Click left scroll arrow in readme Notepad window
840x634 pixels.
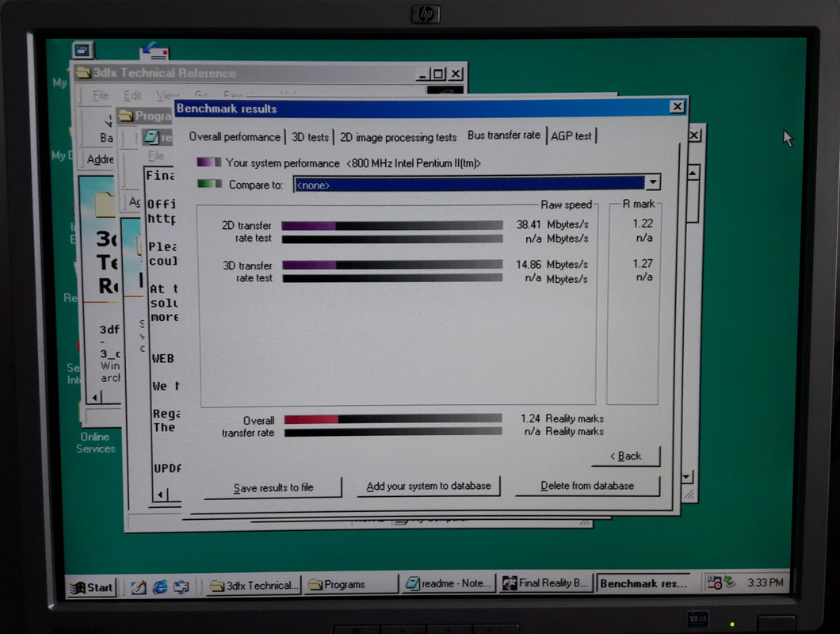tap(160, 495)
